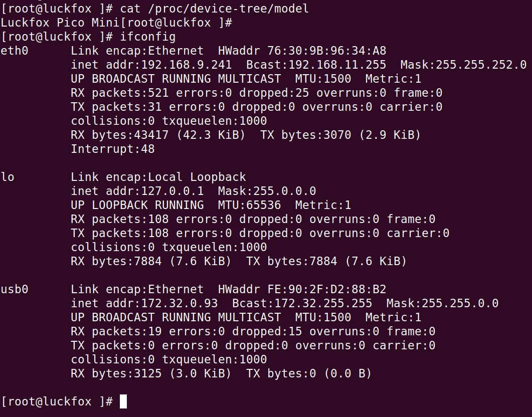This screenshot has height=417, width=532.
Task: Click the eth0 interface name
Action: pos(14,51)
